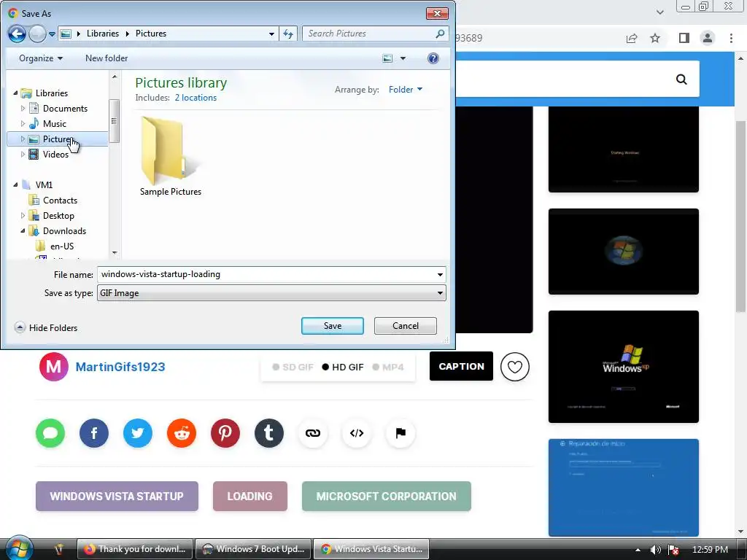Share via the green message icon
Screen dimensions: 747x560
pyautogui.click(x=50, y=433)
